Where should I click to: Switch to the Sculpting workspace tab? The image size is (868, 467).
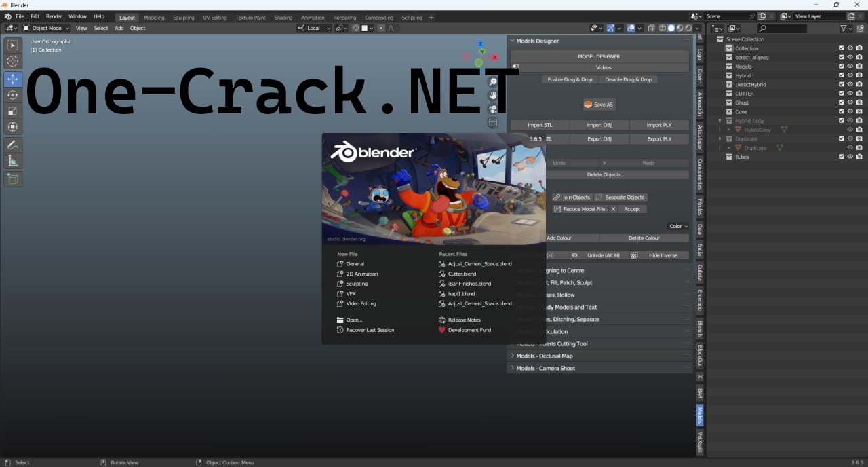click(x=183, y=18)
